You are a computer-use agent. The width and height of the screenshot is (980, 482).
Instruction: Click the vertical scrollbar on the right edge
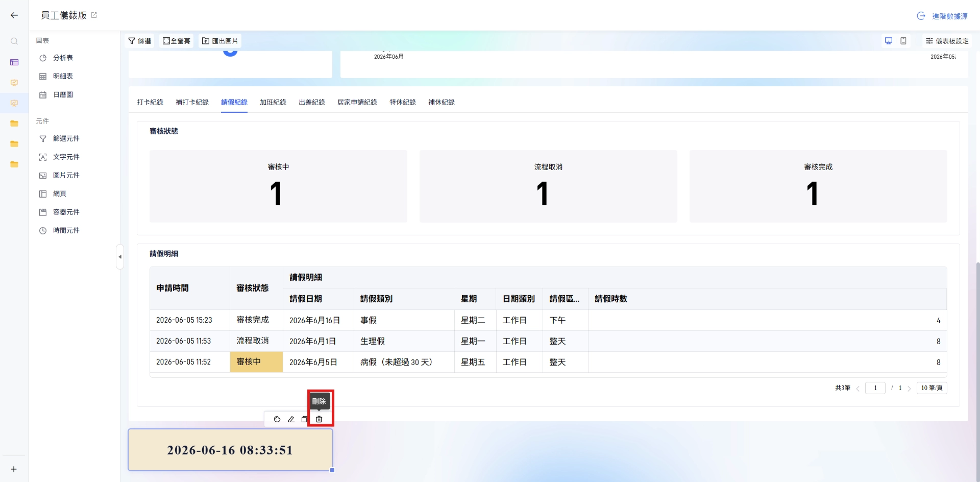click(x=977, y=372)
